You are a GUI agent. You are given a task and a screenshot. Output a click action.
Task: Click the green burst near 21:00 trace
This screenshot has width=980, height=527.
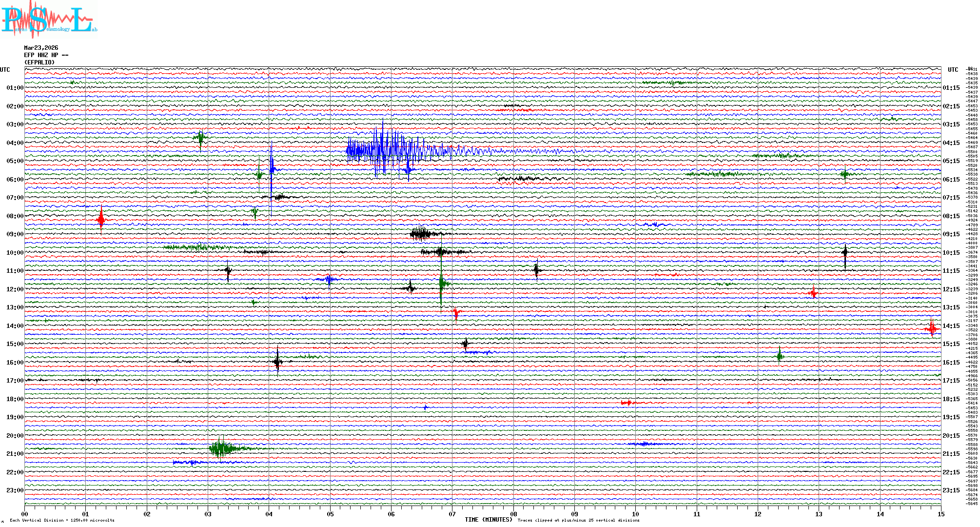click(221, 448)
